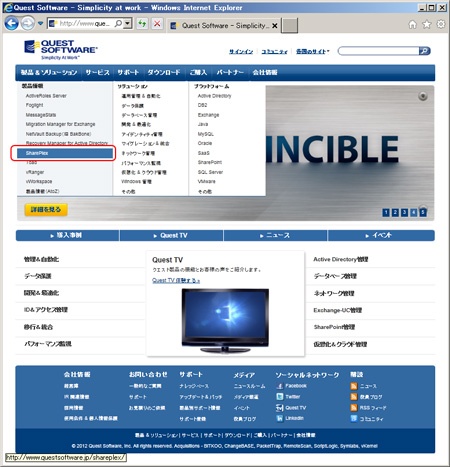Open browser Tools gear icon
450x467 pixels.
441,24
